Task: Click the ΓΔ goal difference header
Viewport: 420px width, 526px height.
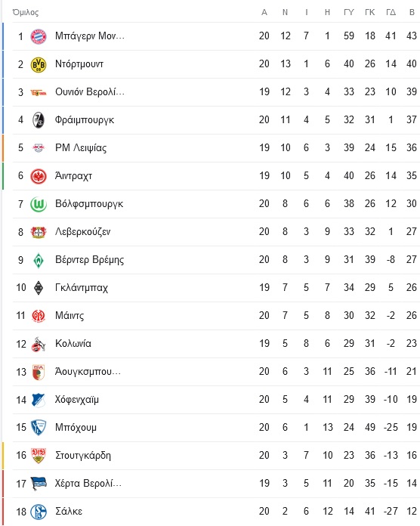Action: pos(391,12)
